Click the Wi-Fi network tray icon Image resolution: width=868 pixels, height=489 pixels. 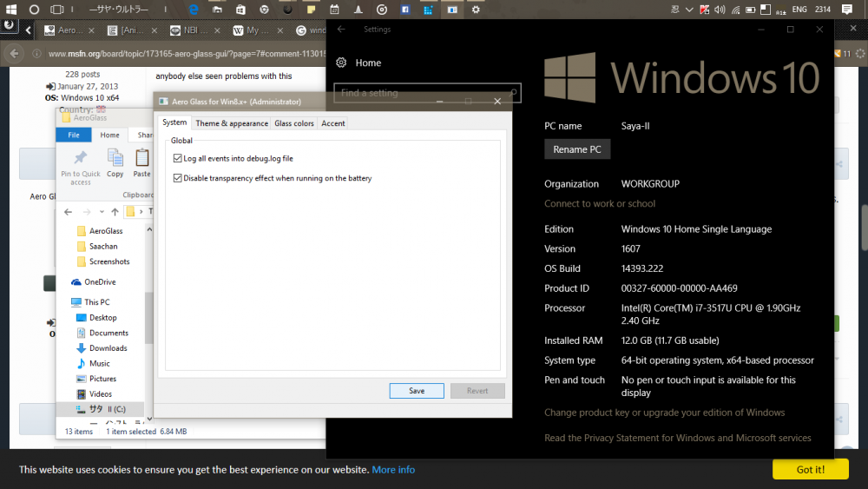pos(735,10)
